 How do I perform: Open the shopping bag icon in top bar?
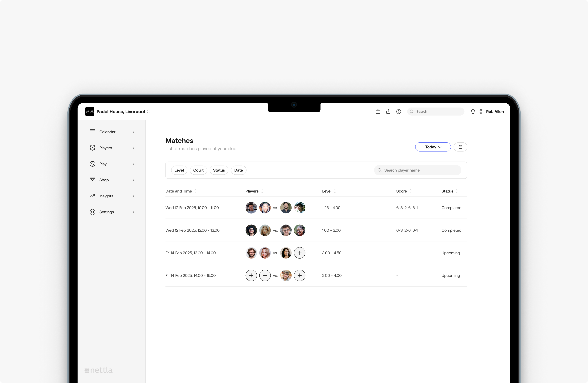[378, 111]
